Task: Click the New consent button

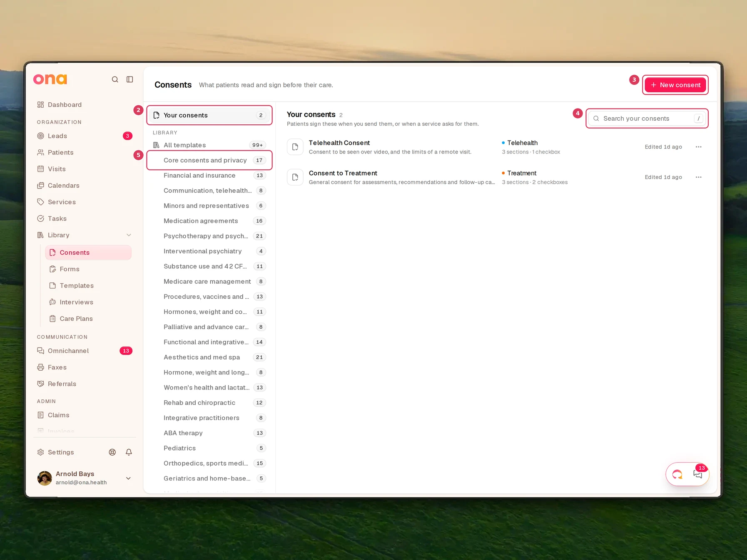Action: (675, 85)
